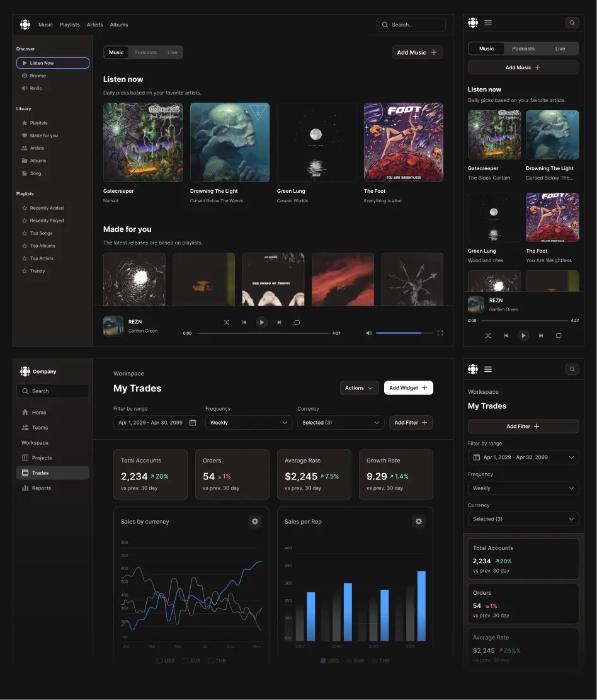Open desktop date range Apr 1 - Apr 30
Image resolution: width=597 pixels, height=700 pixels.
[157, 422]
